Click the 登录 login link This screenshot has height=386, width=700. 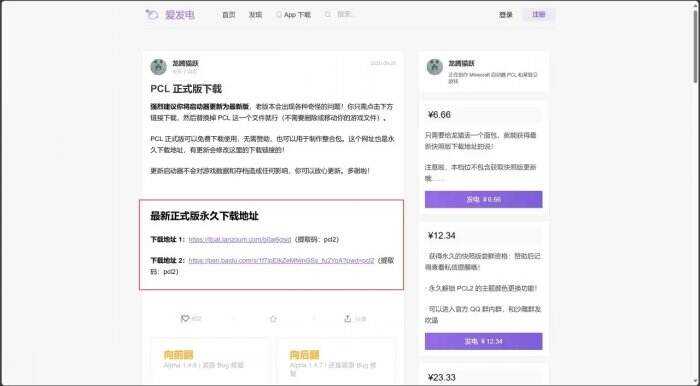tap(506, 15)
